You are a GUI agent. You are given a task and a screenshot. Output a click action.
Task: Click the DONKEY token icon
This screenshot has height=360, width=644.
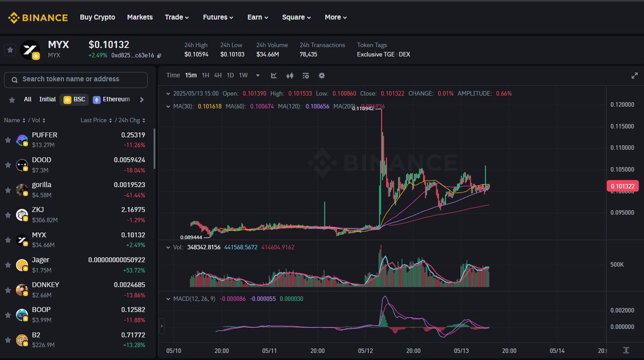tap(22, 290)
